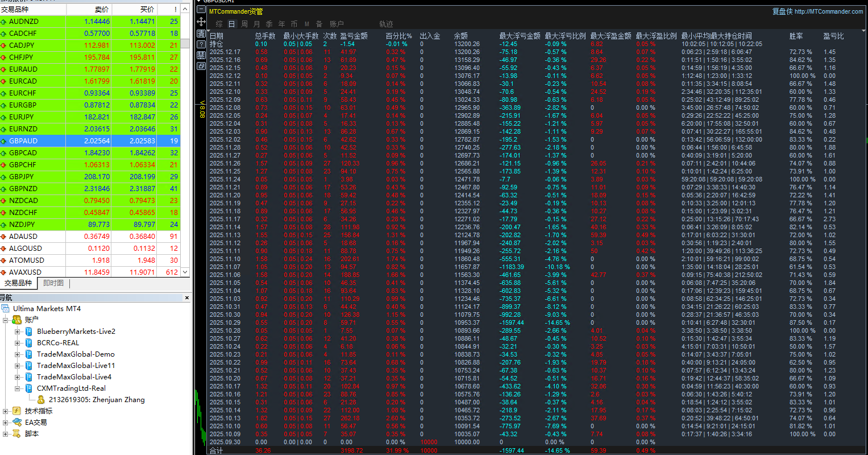Click the 账户 accounts group icon
868x455 pixels.
point(17,320)
